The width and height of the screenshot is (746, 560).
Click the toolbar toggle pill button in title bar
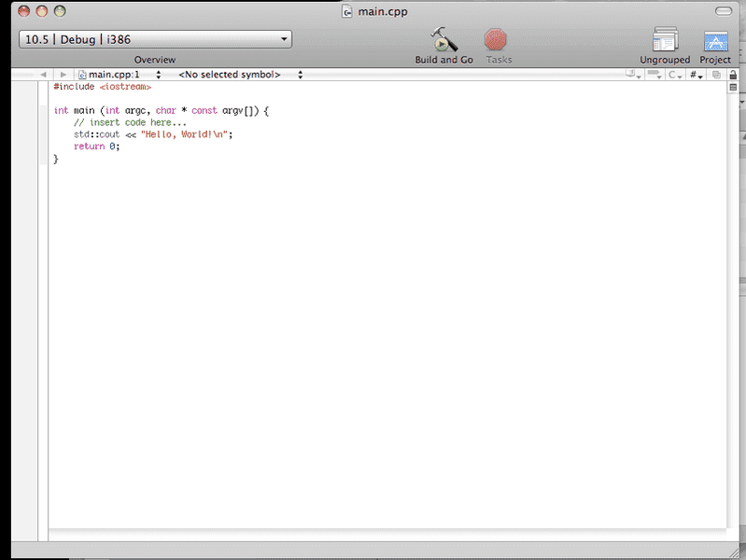pos(724,11)
